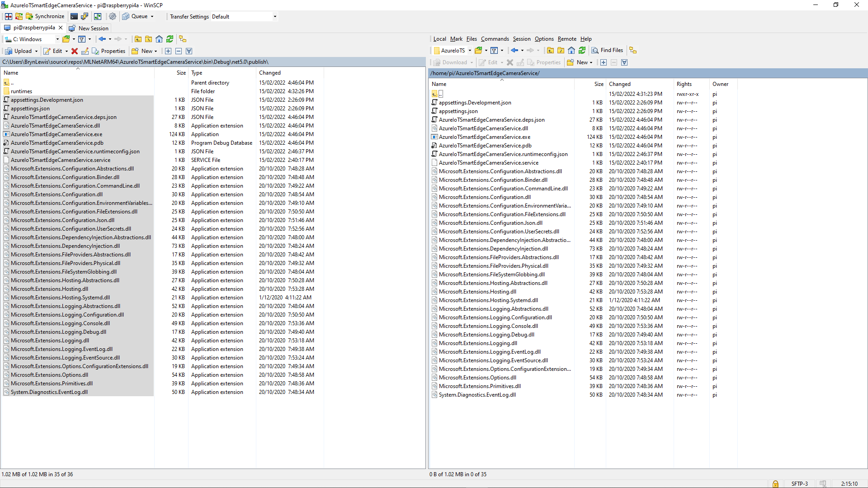Expand the C: Windows drive dropdown
This screenshot has height=488, width=868.
click(x=57, y=39)
